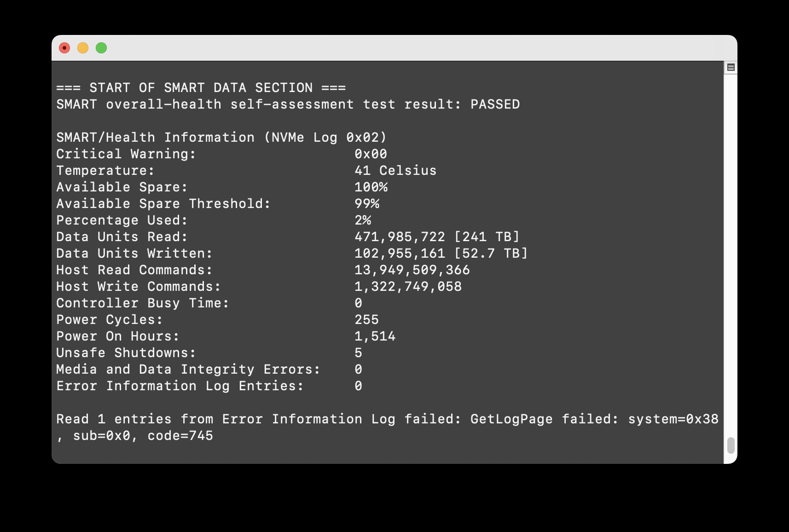Image resolution: width=789 pixels, height=532 pixels.
Task: Click the Available Spare value 100%
Action: [371, 187]
